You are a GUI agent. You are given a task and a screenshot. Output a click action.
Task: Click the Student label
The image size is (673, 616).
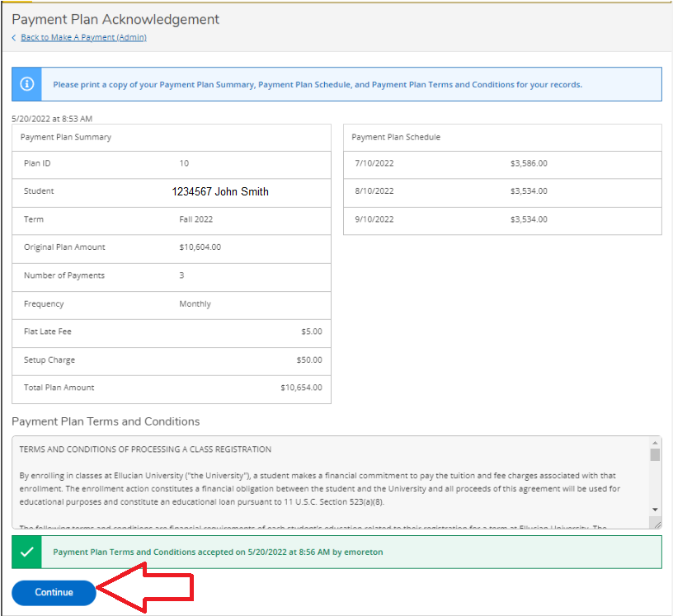pos(39,191)
